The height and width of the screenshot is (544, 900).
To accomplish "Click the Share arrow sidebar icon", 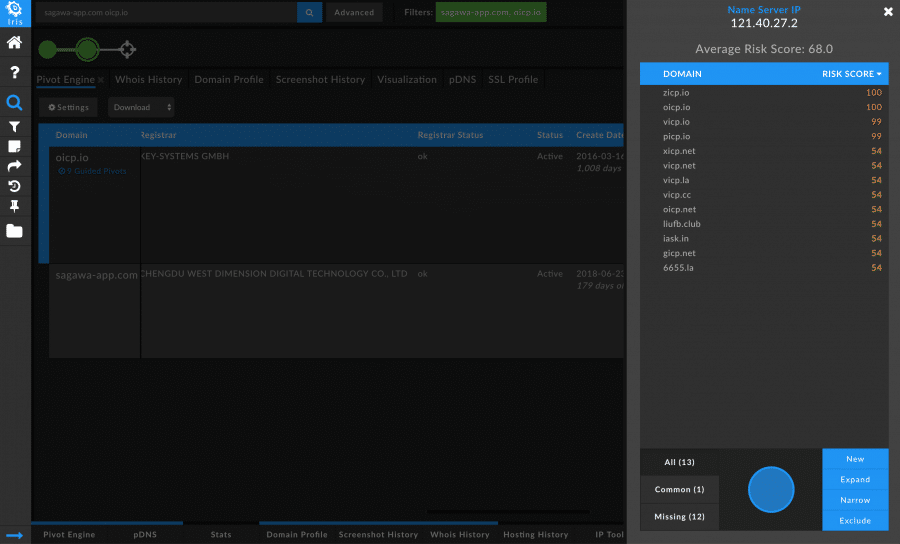I will pos(14,166).
